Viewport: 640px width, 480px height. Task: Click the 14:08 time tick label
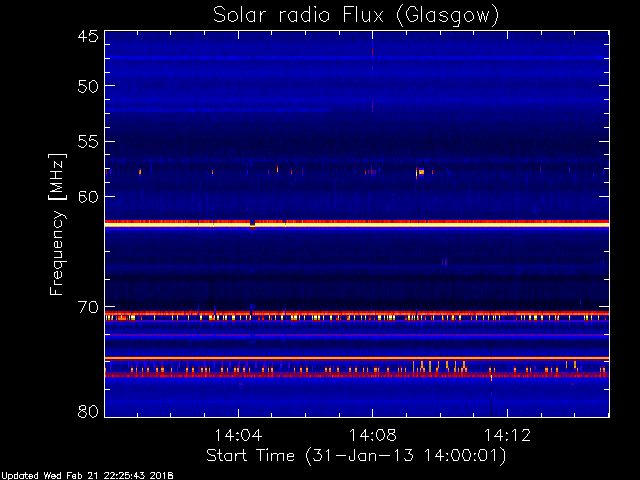372,435
